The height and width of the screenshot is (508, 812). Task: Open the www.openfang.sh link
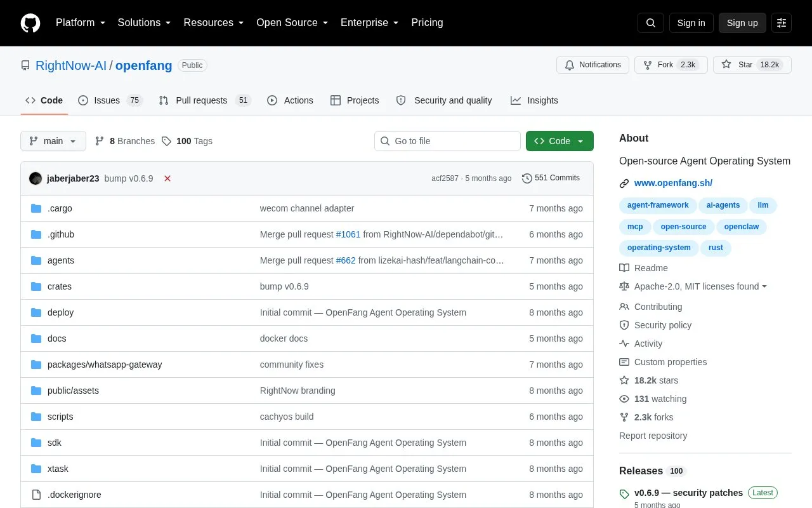(x=673, y=183)
